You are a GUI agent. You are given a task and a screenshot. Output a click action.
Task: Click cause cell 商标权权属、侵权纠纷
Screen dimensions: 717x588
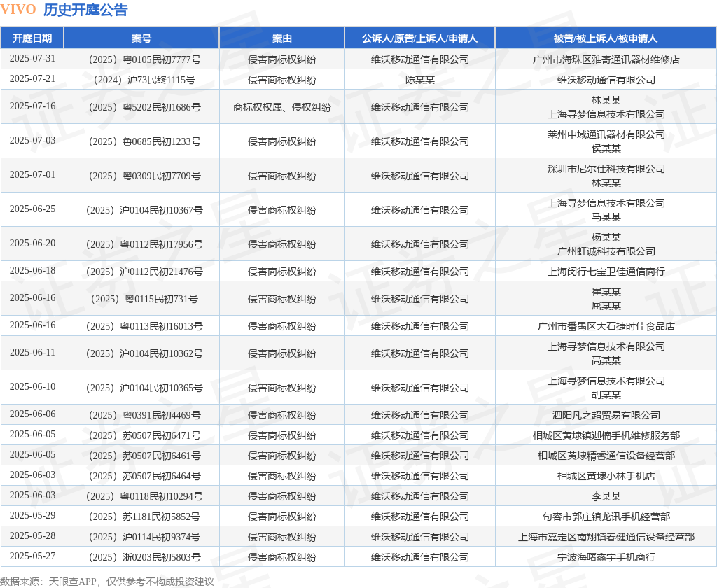[281, 107]
